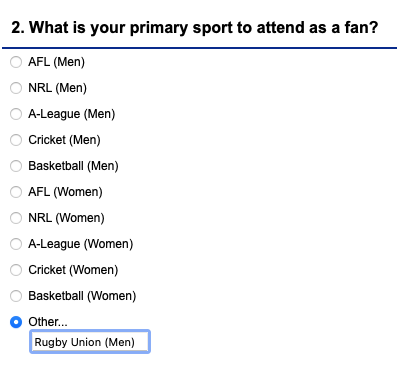This screenshot has height=377, width=397.
Task: Choose the AFL (Women) radio button
Action: [x=16, y=192]
